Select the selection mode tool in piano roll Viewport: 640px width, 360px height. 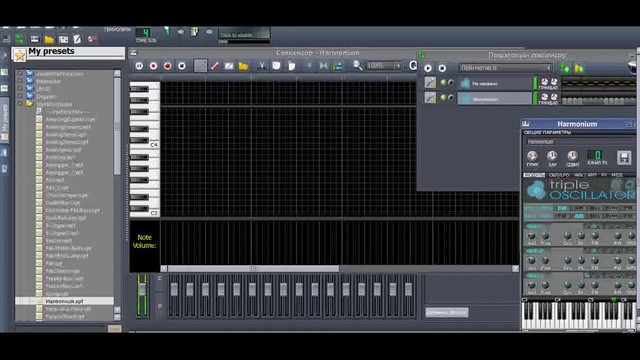coord(229,66)
